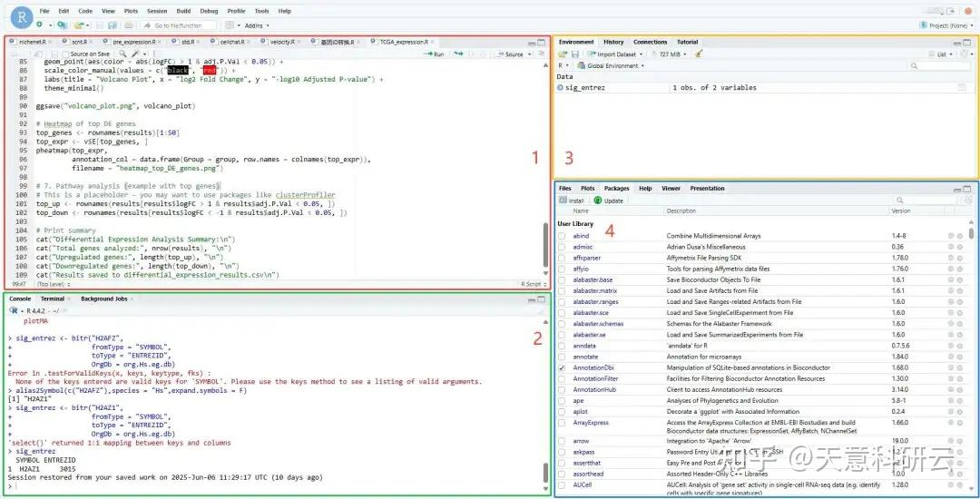Click the Find/Replace magnifier in editor toolbar
The width and height of the screenshot is (980, 499).
pyautogui.click(x=122, y=54)
